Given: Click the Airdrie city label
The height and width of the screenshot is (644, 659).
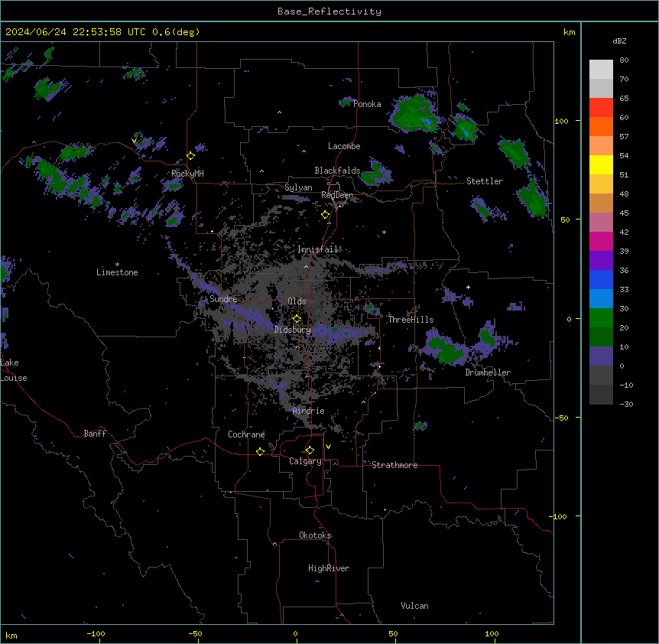Looking at the screenshot, I should [309, 411].
